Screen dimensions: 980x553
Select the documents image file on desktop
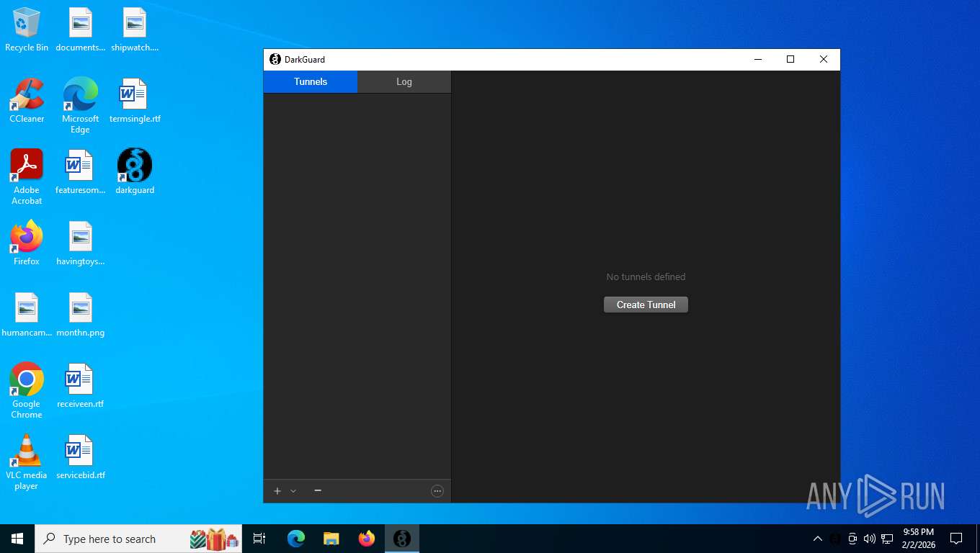80,30
